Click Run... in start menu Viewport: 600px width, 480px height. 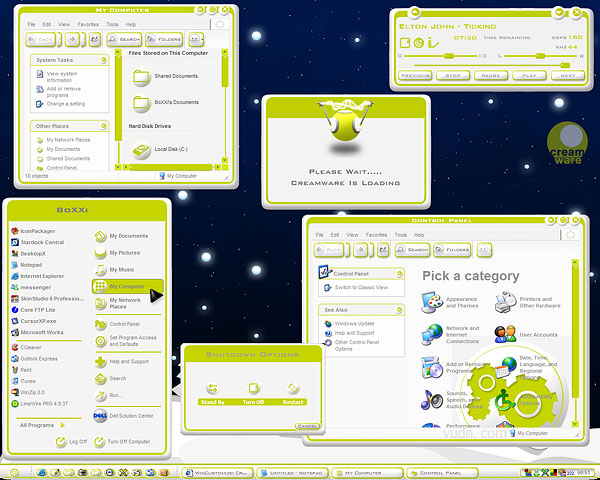(109, 395)
